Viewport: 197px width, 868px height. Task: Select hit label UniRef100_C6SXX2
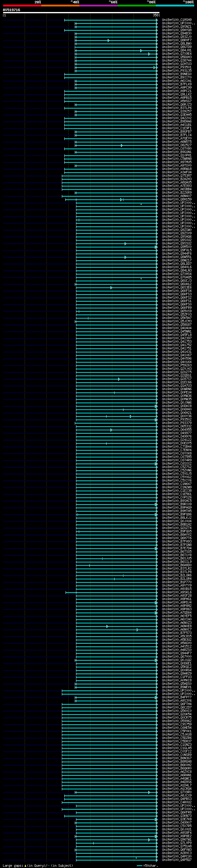tap(176, 463)
